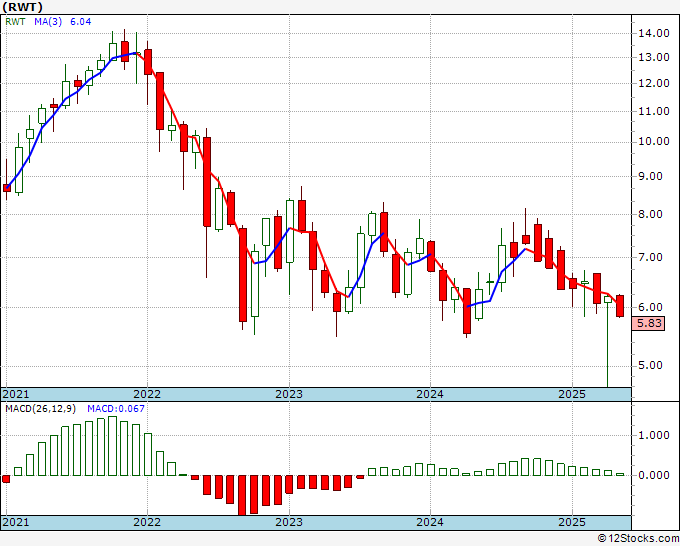Click 2021 on the price chart timeline
This screenshot has width=680, height=546.
[x=16, y=394]
